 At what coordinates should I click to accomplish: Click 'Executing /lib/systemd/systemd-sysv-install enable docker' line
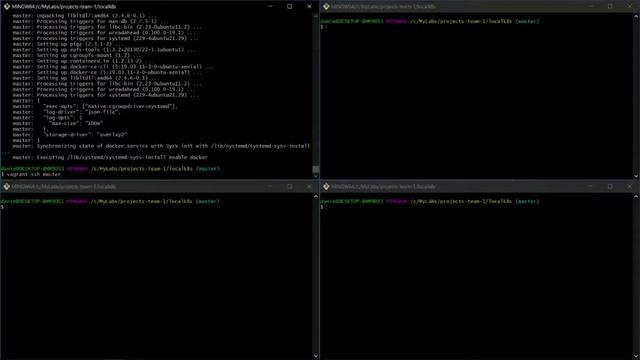(x=110, y=157)
